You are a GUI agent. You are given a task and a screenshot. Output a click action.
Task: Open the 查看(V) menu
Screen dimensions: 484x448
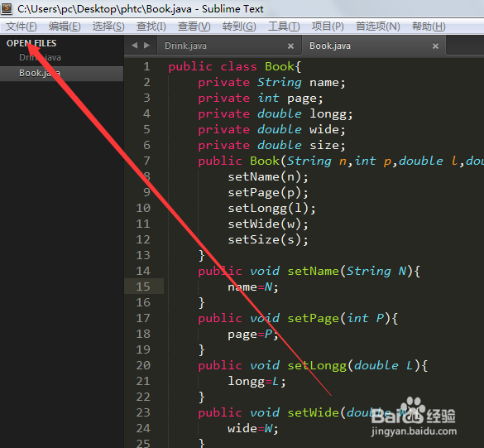pos(194,26)
